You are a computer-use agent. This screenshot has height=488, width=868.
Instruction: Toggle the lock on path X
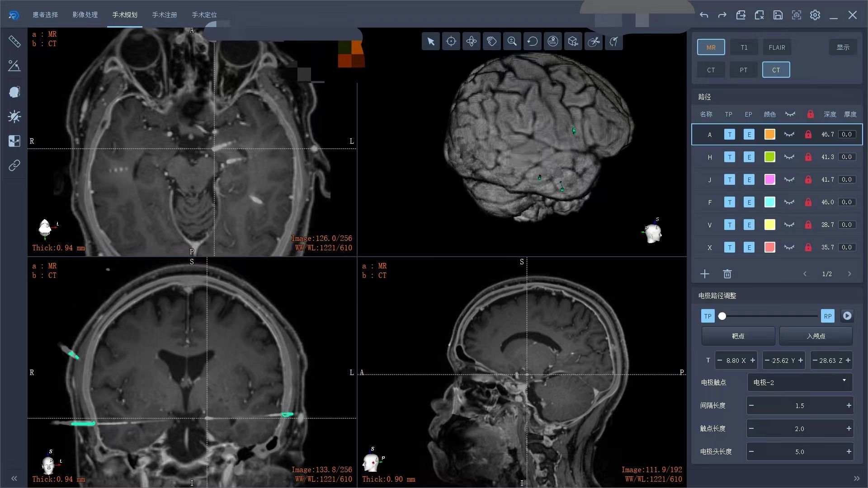pyautogui.click(x=808, y=248)
